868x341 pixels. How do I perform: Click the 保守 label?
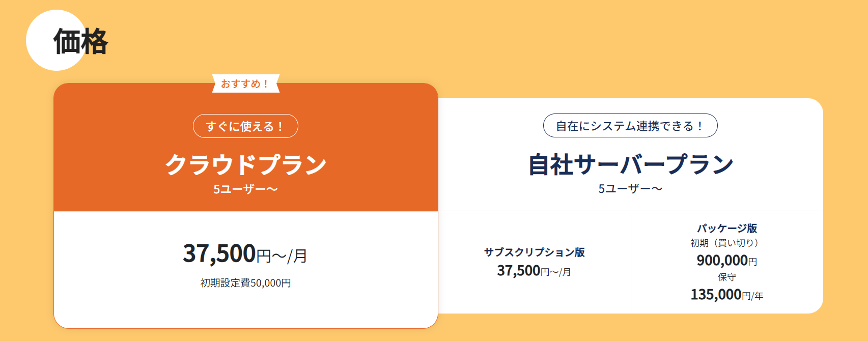pyautogui.click(x=727, y=277)
